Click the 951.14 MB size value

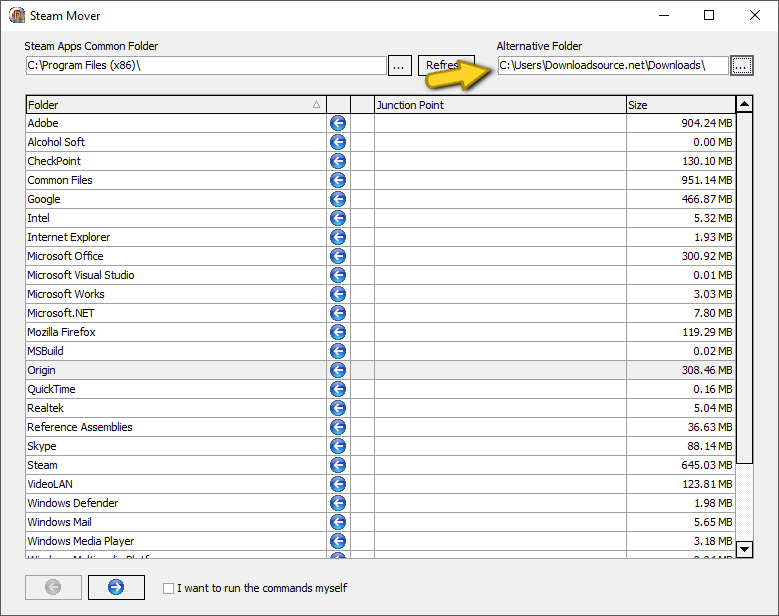pyautogui.click(x=706, y=180)
